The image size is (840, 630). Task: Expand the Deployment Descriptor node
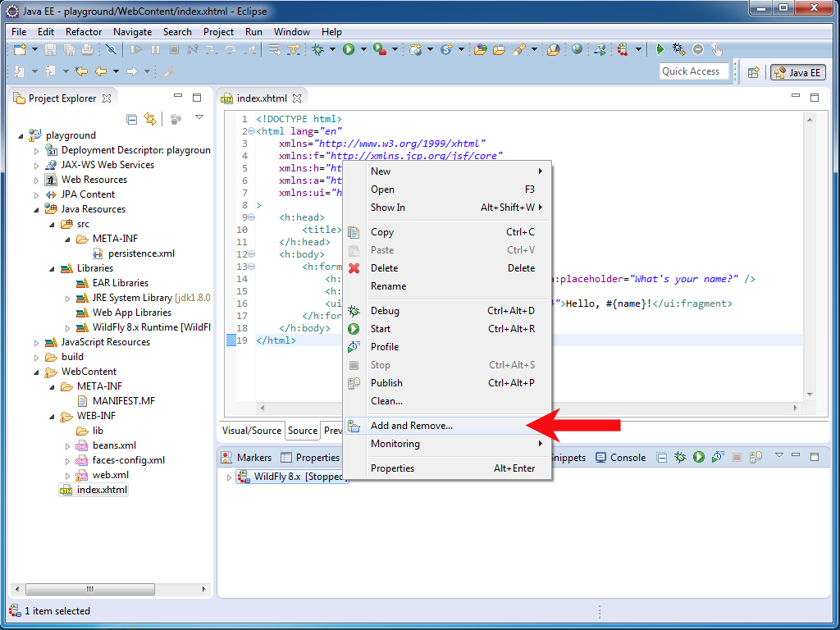point(36,151)
